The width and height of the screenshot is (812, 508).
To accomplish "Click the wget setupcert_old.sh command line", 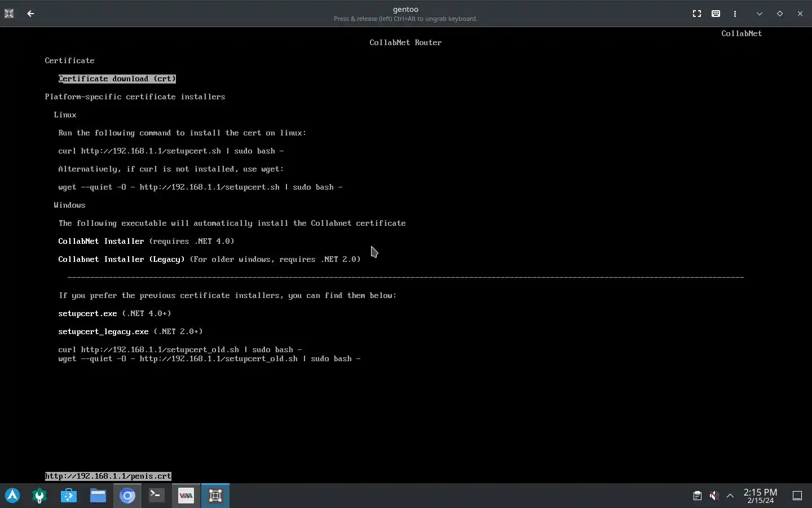I will [209, 358].
